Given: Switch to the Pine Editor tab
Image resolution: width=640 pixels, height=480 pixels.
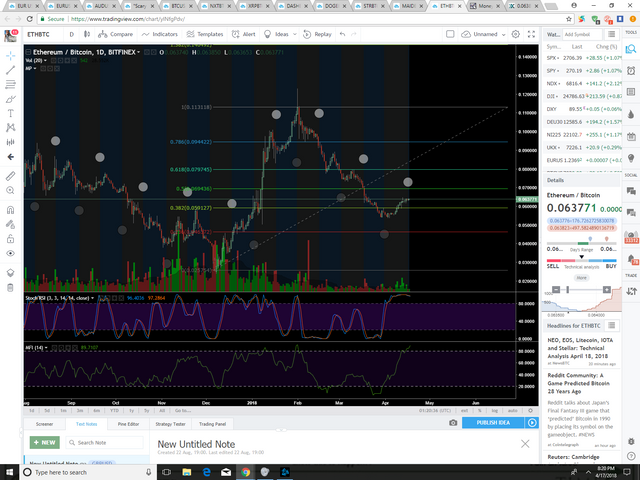Looking at the screenshot, I should click(128, 424).
